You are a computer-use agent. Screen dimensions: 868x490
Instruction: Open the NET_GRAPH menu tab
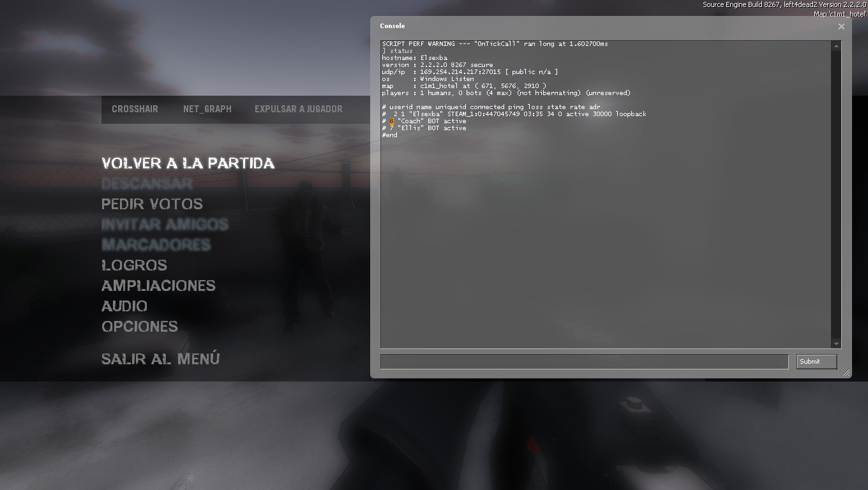coord(207,109)
